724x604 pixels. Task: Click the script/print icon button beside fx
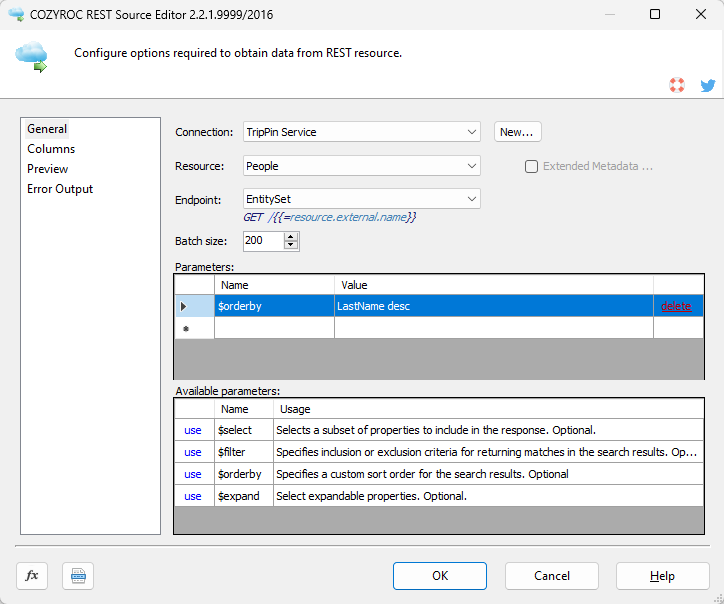78,576
